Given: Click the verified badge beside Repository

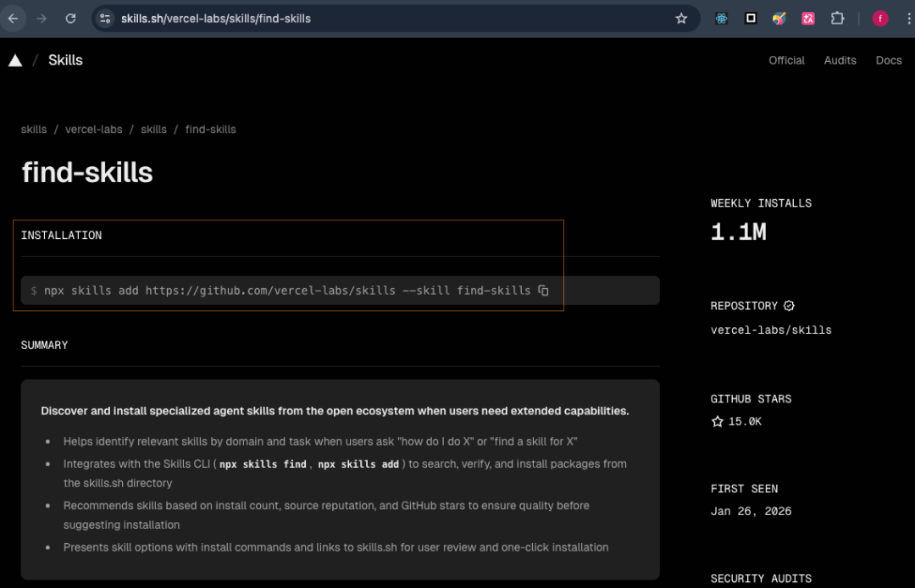Looking at the screenshot, I should coord(789,306).
